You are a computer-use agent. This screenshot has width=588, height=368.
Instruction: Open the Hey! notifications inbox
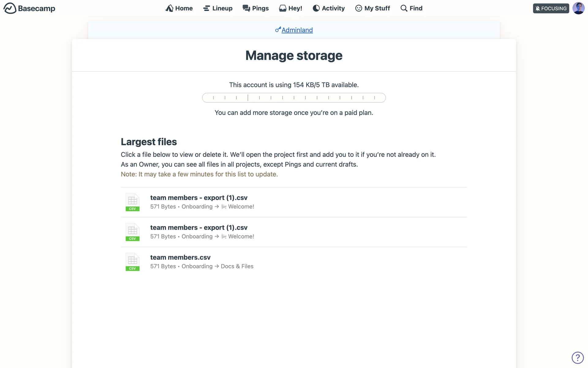pyautogui.click(x=291, y=8)
